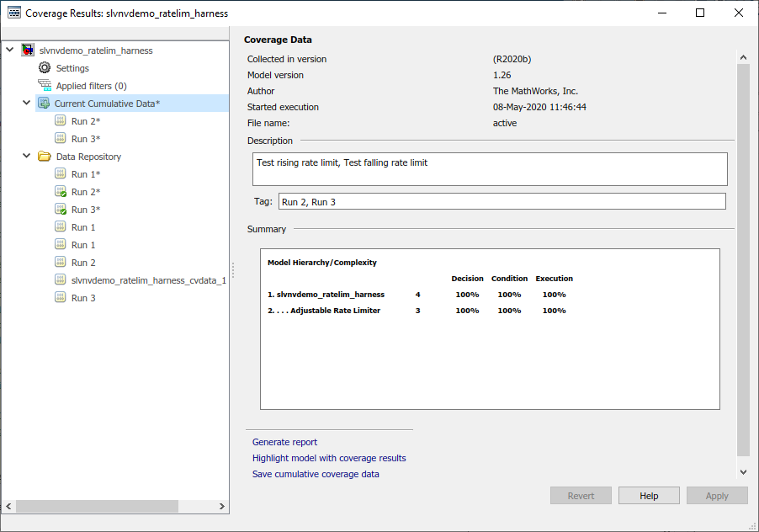Screen dimensions: 759x532
Task: Click the Run 3* icon with green checkmark
Action: click(61, 210)
